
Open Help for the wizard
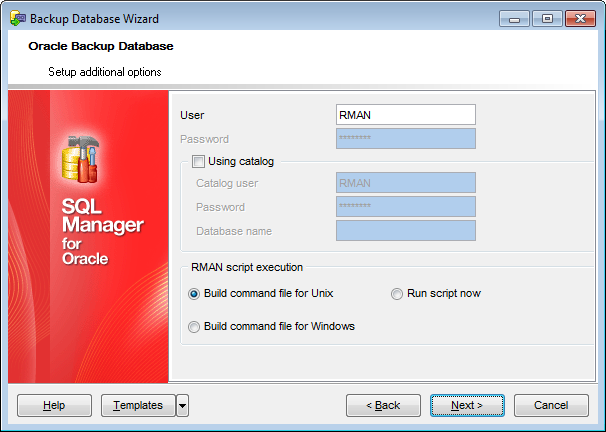tap(54, 405)
